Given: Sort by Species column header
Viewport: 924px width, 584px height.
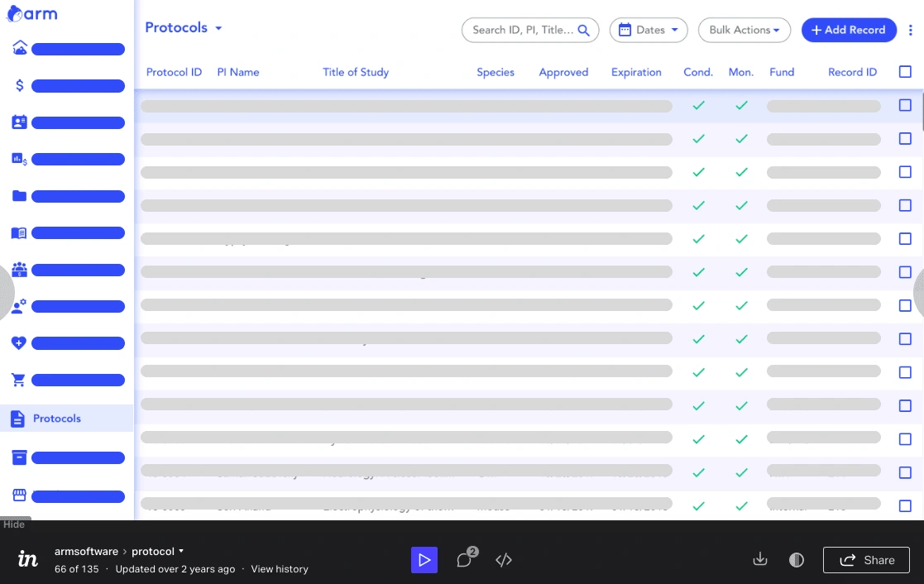Looking at the screenshot, I should [x=496, y=72].
